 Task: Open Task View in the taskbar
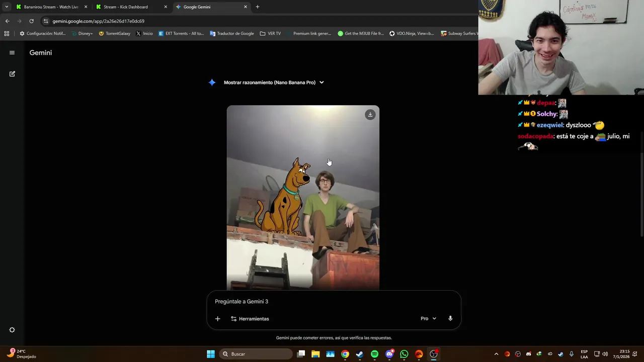coord(301,354)
